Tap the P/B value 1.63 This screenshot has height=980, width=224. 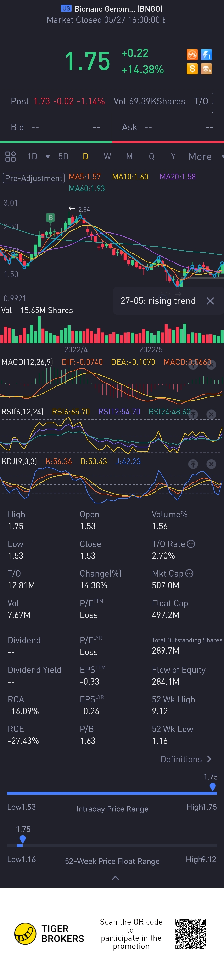88,741
